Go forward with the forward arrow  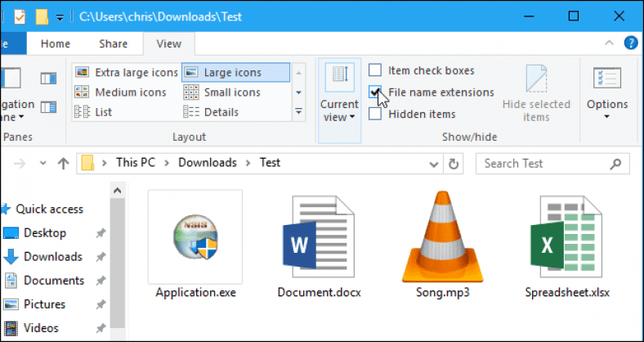point(20,164)
